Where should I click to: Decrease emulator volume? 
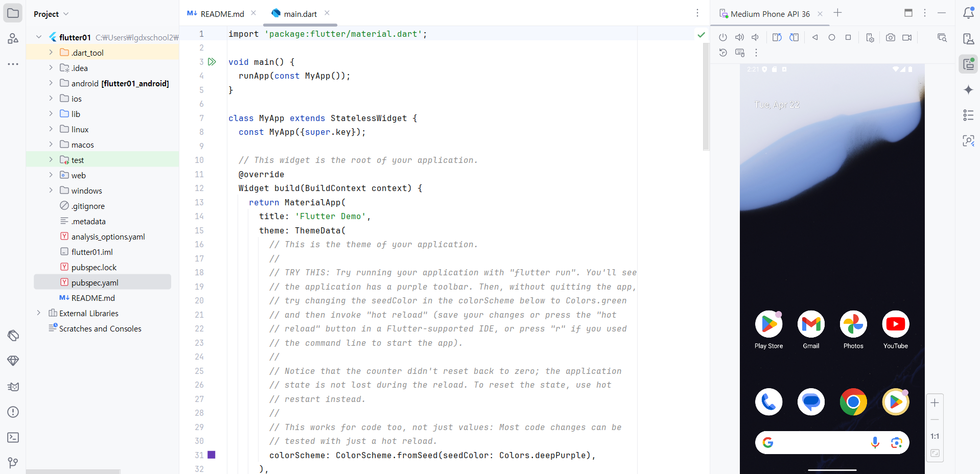tap(755, 37)
